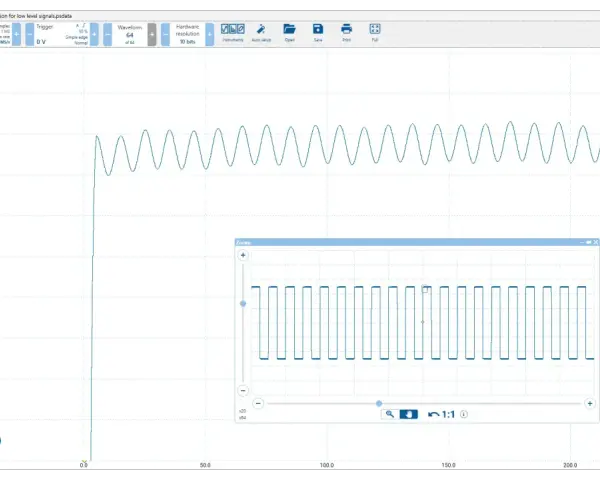
Task: Click the Full screen icon
Action: [x=375, y=29]
